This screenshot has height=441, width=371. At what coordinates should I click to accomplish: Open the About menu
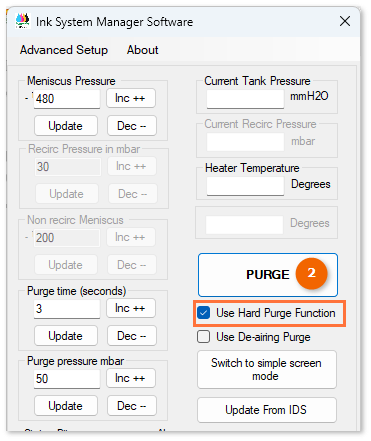[143, 50]
